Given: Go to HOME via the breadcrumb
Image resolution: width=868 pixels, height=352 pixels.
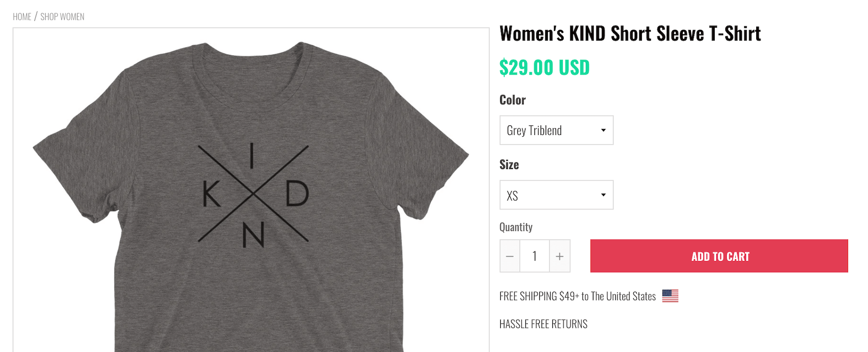Looking at the screenshot, I should (x=22, y=17).
